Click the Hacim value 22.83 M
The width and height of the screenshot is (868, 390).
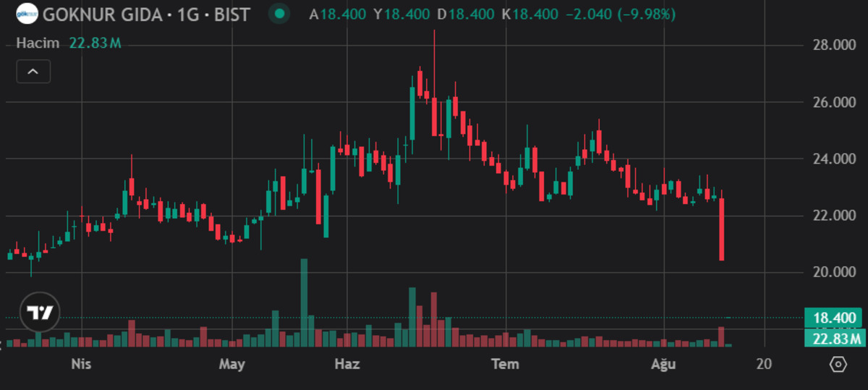pyautogui.click(x=95, y=43)
